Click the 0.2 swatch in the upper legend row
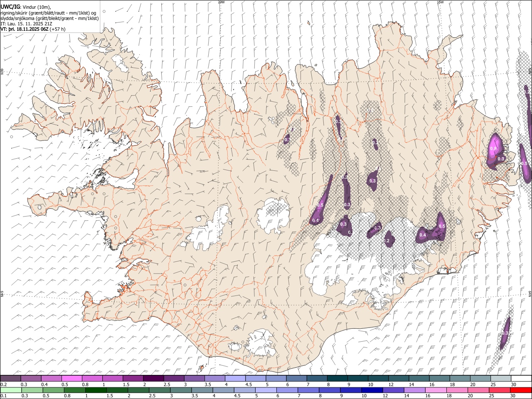 point(11,378)
